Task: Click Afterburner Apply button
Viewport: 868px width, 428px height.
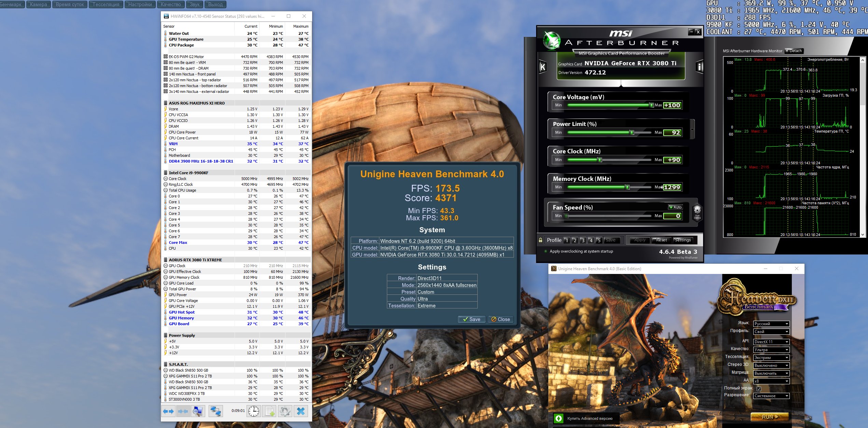Action: tap(640, 240)
